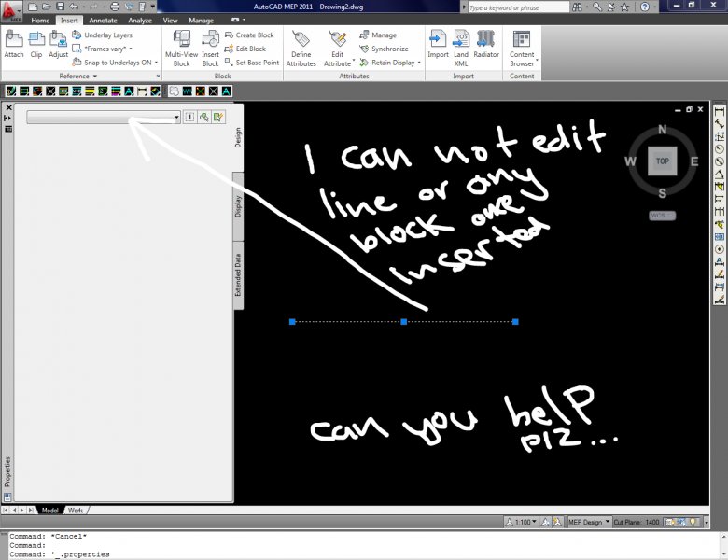Screen dimensions: 728x560
Task: Expand the Reference panel dropdown
Action: pyautogui.click(x=78, y=76)
